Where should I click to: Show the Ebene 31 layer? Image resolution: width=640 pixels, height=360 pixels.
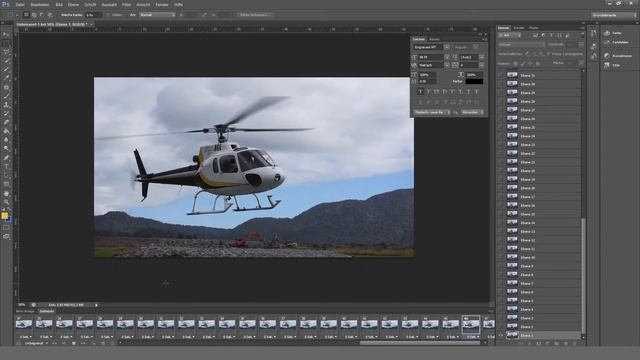coord(501,75)
